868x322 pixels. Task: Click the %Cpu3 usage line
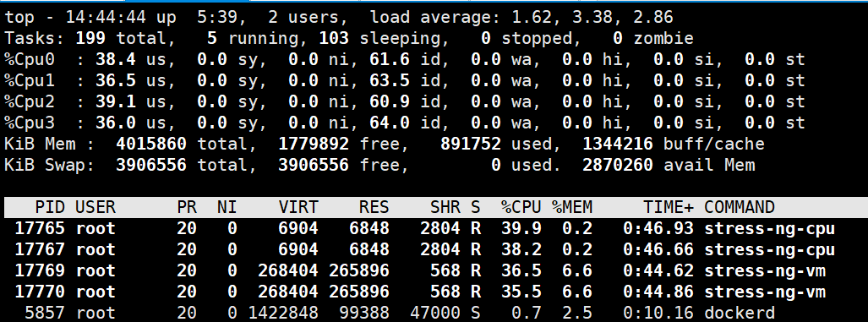tap(405, 123)
